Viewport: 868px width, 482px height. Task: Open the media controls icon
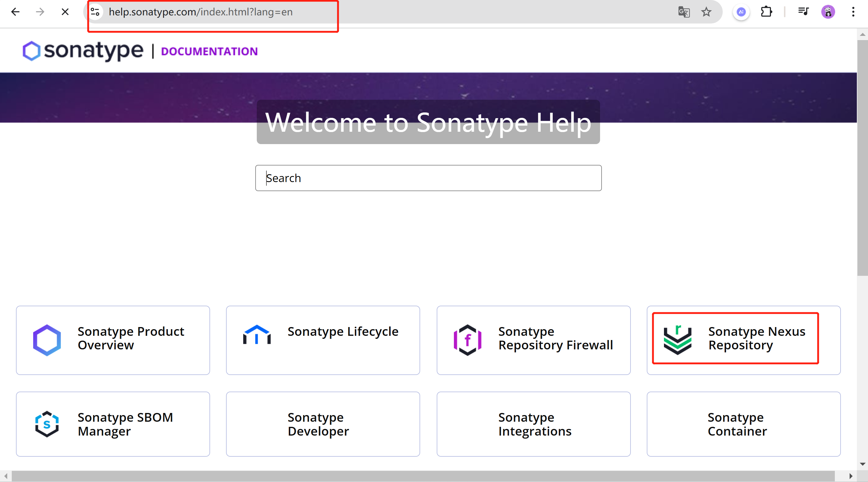coord(803,12)
